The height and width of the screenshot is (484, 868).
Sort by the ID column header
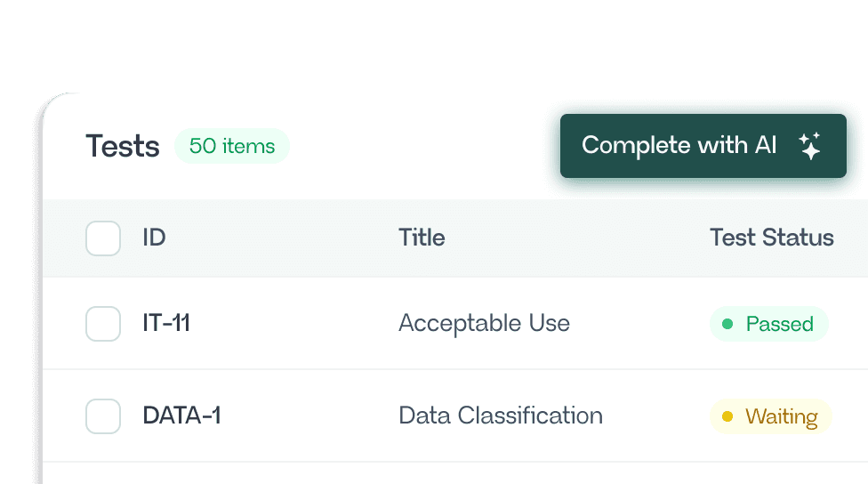154,238
